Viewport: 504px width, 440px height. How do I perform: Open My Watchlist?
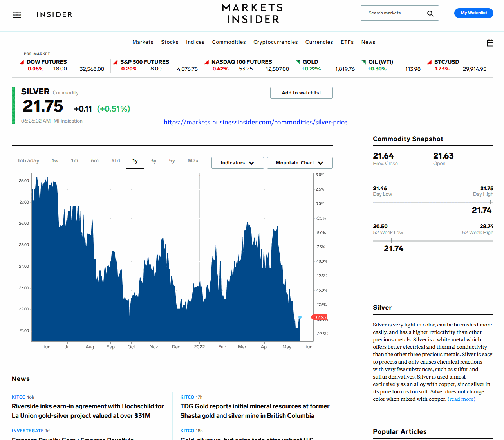[473, 13]
